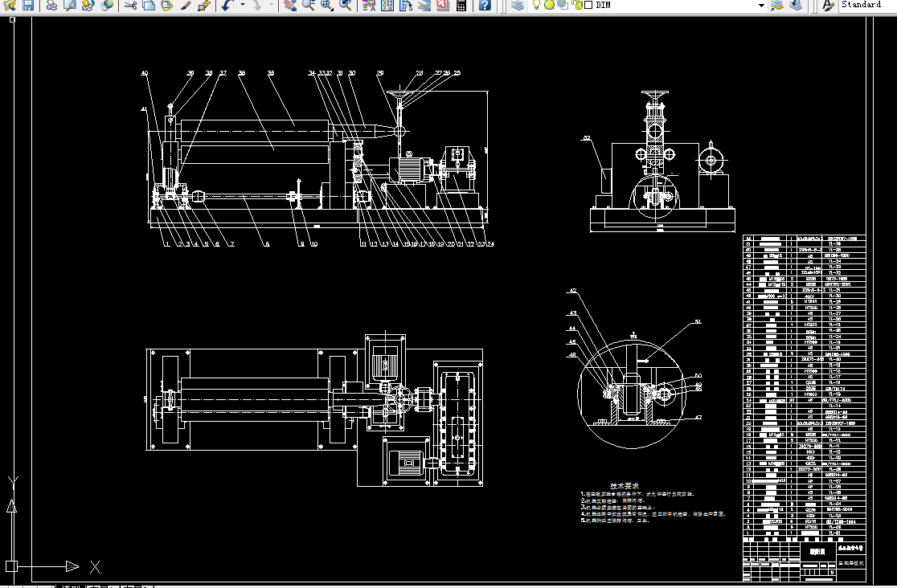This screenshot has height=588, width=897.
Task: Click the Block Editor lightning icon
Action: click(x=204, y=5)
